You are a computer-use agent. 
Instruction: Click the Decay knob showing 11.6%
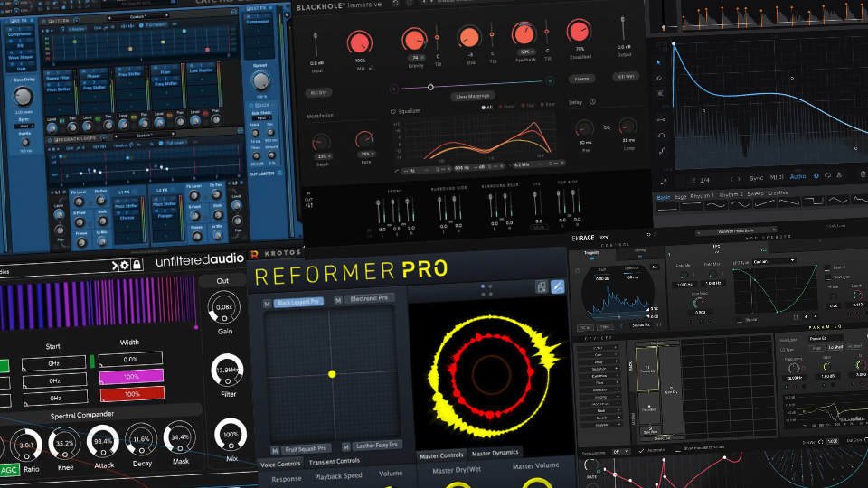(141, 439)
